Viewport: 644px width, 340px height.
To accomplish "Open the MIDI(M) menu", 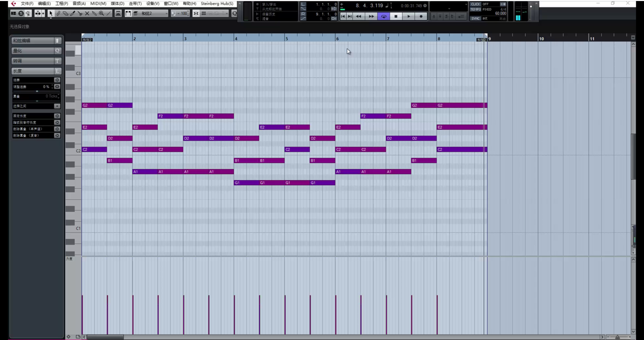I will [98, 4].
